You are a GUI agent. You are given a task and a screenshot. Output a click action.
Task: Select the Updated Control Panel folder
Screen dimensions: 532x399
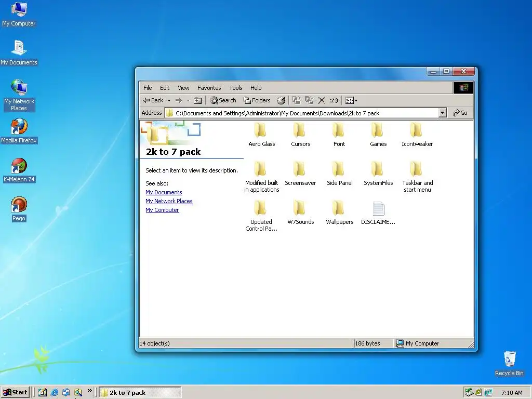click(261, 216)
